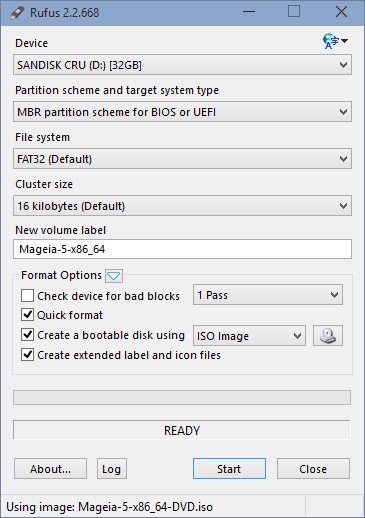Click the READY status progress bar

[182, 430]
